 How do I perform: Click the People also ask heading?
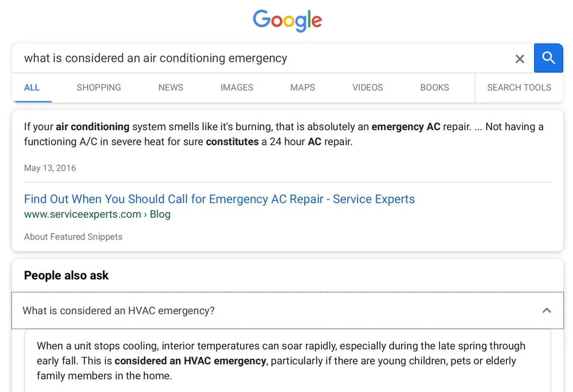[66, 275]
